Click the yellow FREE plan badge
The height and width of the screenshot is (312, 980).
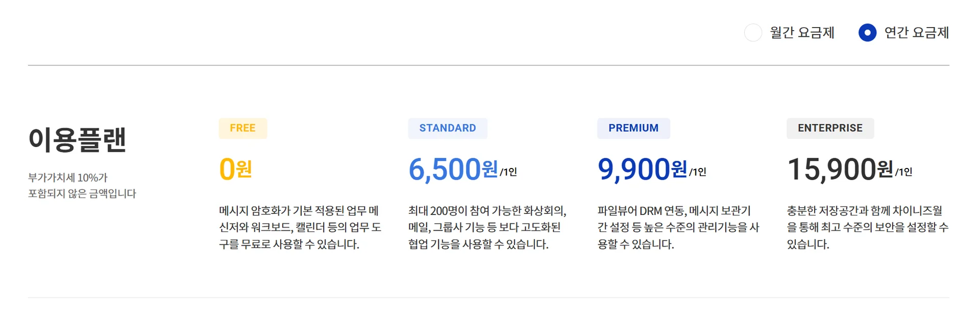tap(242, 128)
